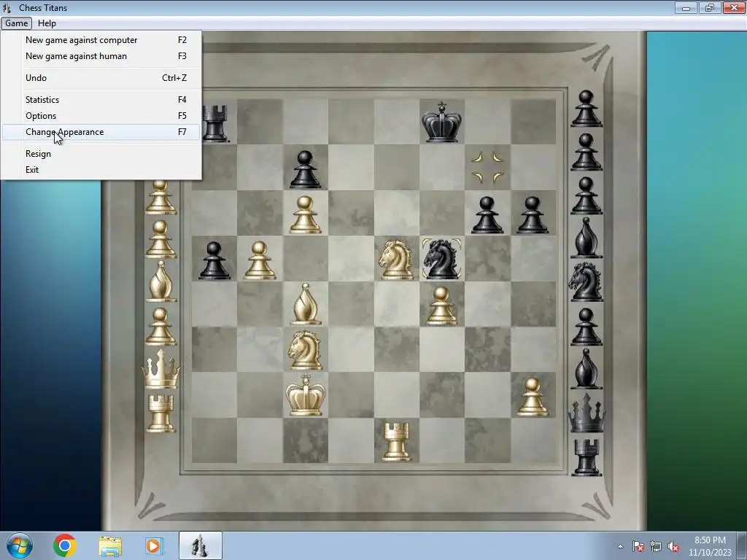This screenshot has height=560, width=747.
Task: Click the network tray icon
Action: tap(656, 547)
